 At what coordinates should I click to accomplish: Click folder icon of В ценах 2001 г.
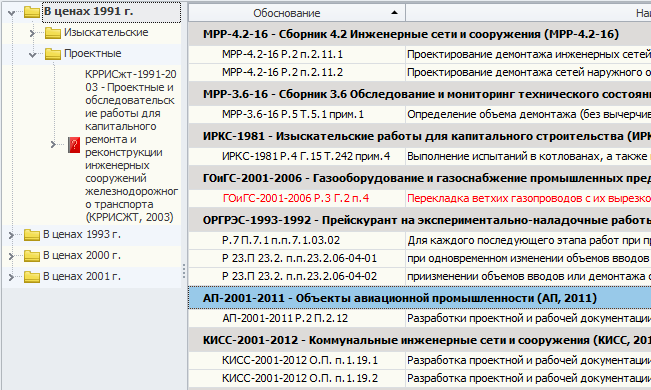(x=32, y=277)
